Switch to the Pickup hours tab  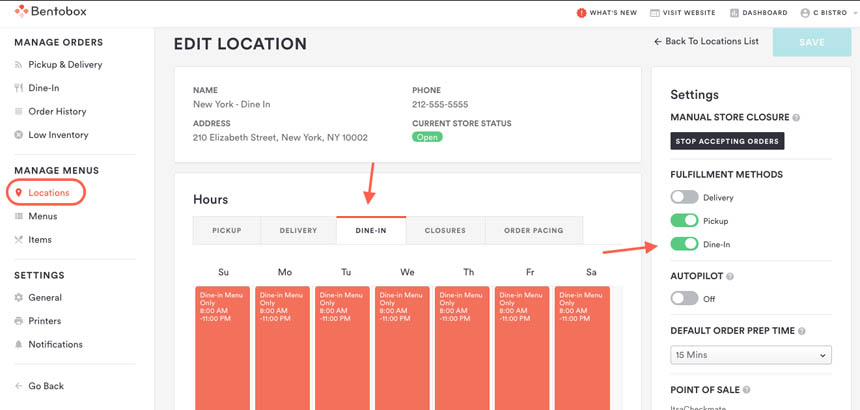click(227, 231)
